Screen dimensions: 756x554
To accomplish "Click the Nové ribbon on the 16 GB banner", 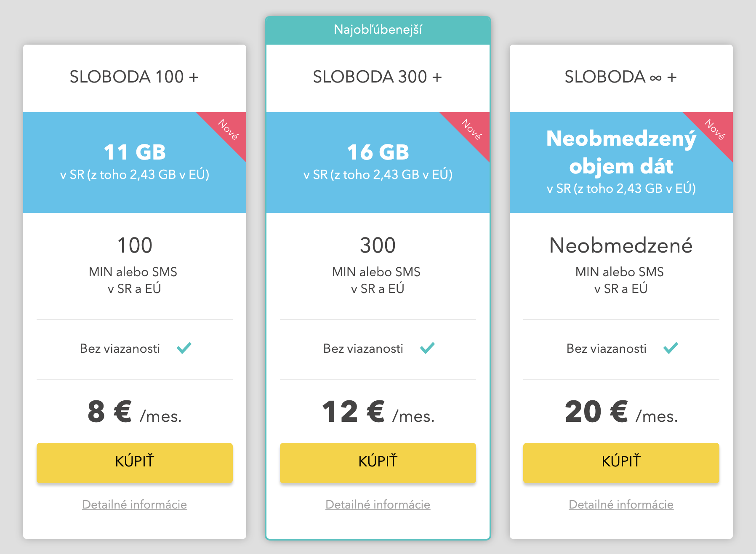I will [471, 130].
